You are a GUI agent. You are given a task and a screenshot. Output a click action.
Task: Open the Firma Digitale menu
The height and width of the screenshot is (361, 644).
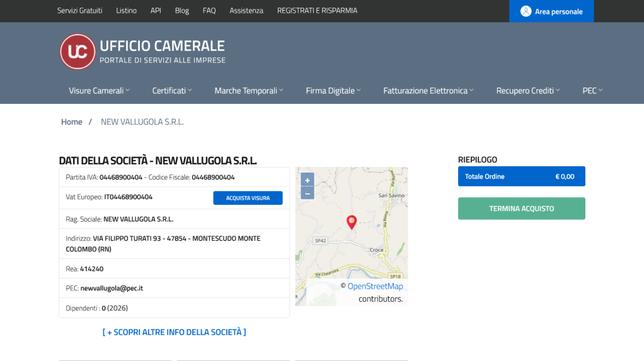click(x=333, y=91)
